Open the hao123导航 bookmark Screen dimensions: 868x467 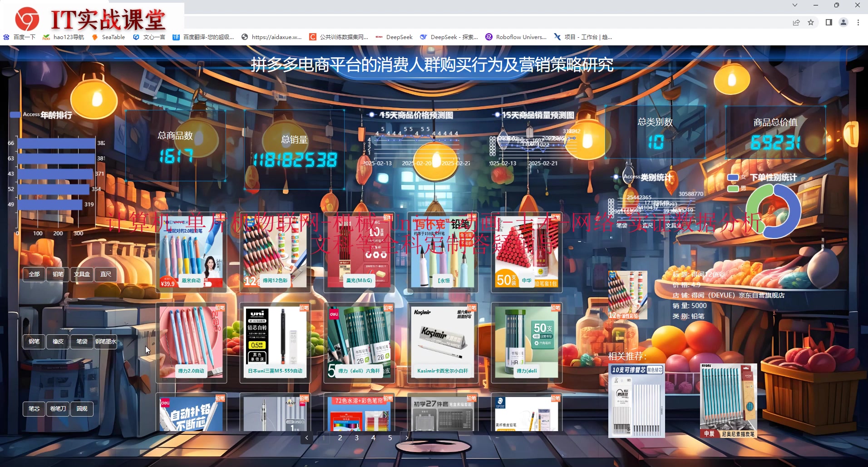point(64,37)
